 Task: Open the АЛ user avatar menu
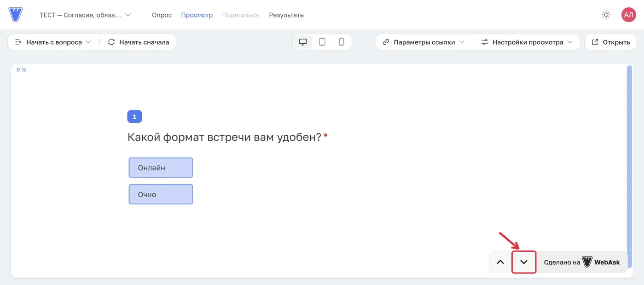[x=628, y=15]
